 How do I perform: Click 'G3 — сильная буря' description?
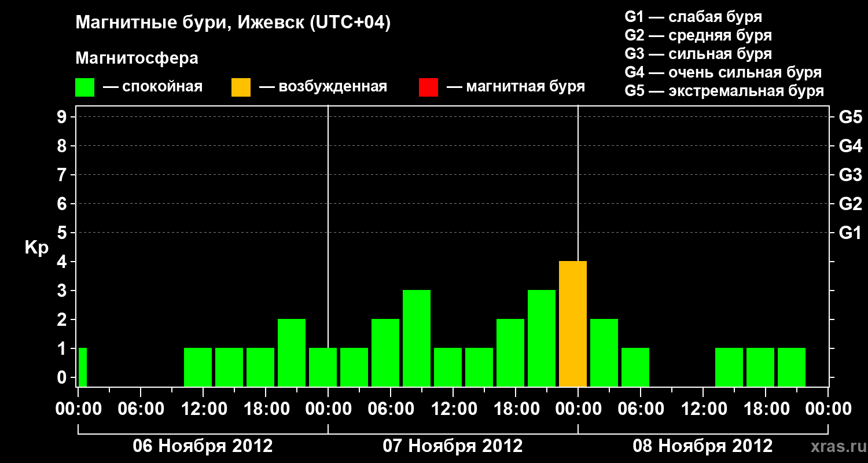pos(698,54)
